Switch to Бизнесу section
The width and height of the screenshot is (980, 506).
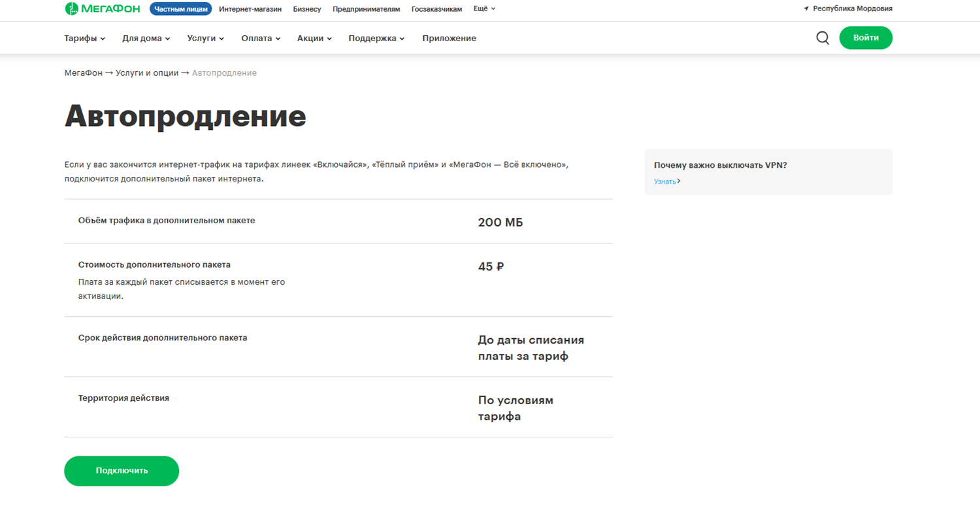click(307, 9)
